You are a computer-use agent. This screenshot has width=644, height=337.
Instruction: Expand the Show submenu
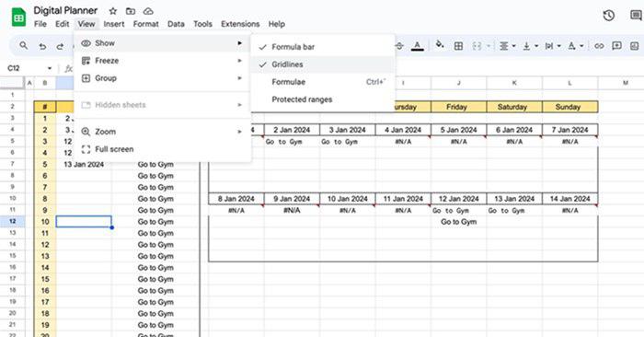pos(162,43)
